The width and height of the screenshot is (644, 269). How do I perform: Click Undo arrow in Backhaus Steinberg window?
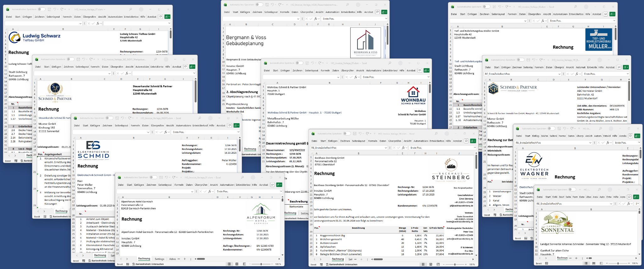(x=360, y=134)
